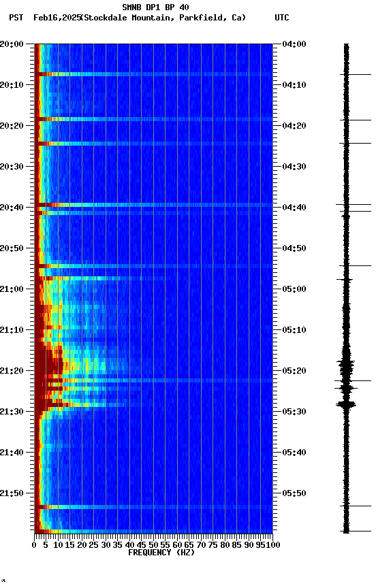Image resolution: width=376 pixels, height=588 pixels.
Task: Click the "45" Hz frequency axis label
Action: (x=142, y=545)
